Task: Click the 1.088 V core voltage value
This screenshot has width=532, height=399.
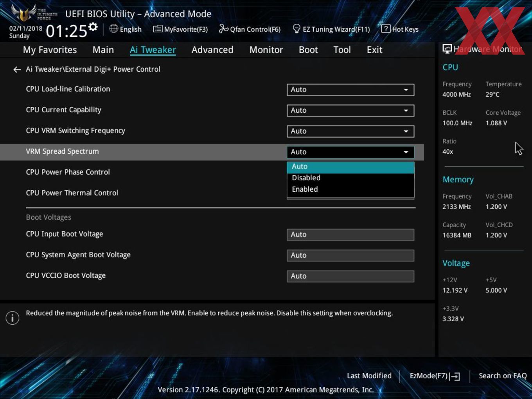Action: (496, 123)
